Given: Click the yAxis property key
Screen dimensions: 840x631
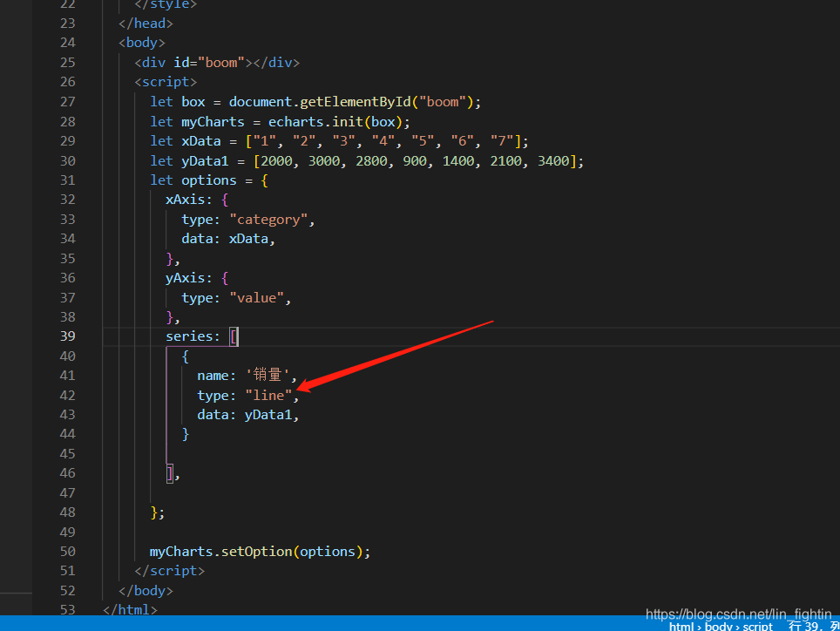Looking at the screenshot, I should pos(186,278).
